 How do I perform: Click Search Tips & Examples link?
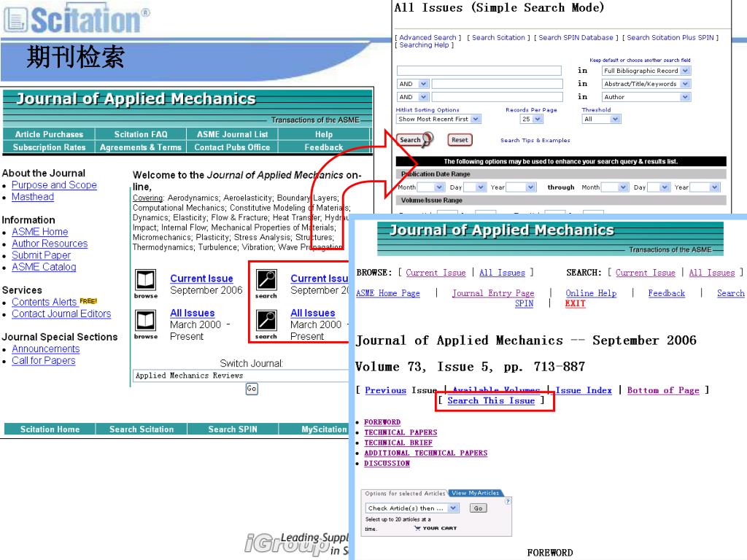535,140
